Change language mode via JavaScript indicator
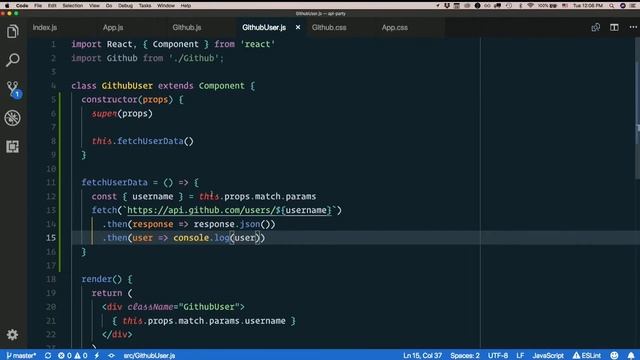The width and height of the screenshot is (640, 360). click(x=548, y=356)
